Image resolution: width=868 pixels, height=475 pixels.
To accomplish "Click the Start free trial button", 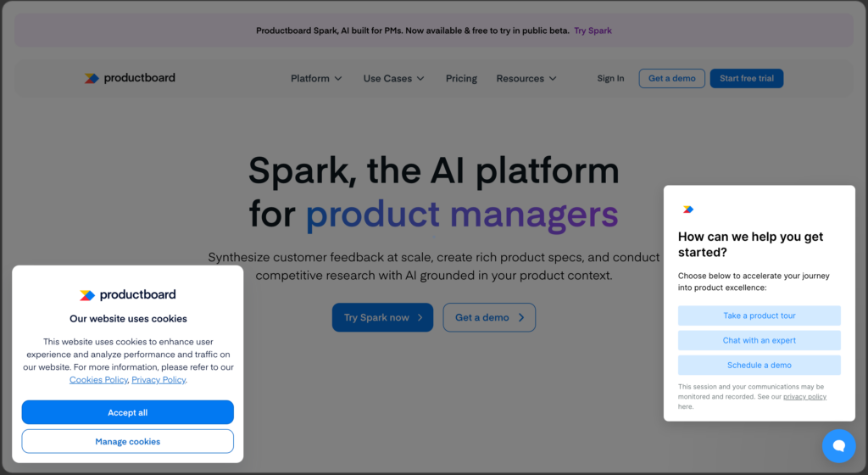I will [x=746, y=79].
